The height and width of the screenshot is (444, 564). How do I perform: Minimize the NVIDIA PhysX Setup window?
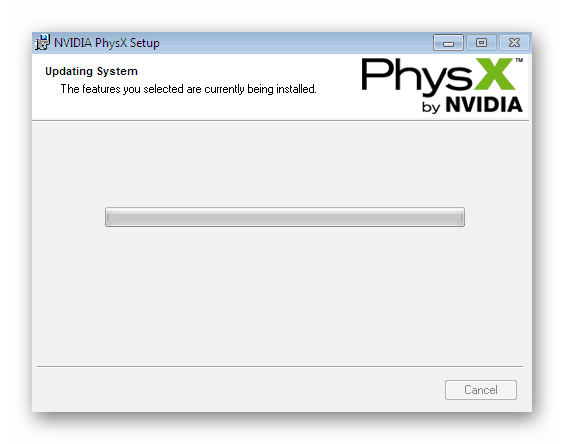pyautogui.click(x=448, y=43)
